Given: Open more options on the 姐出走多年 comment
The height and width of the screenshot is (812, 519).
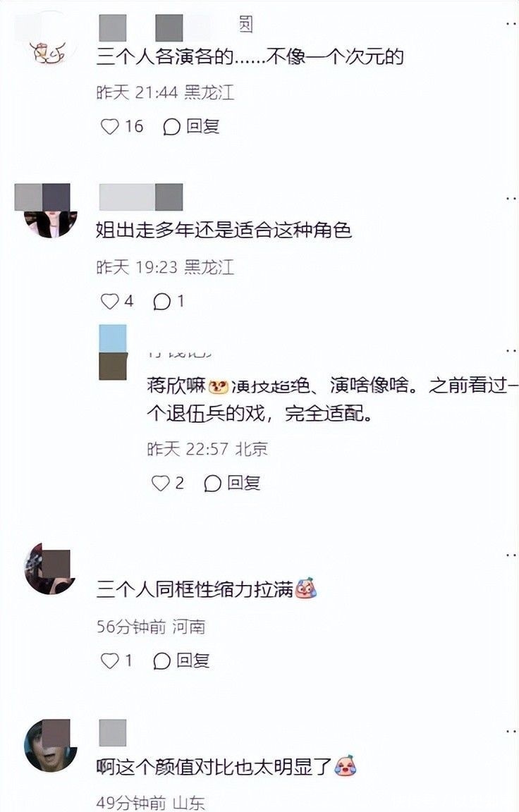Looking at the screenshot, I should point(511,198).
